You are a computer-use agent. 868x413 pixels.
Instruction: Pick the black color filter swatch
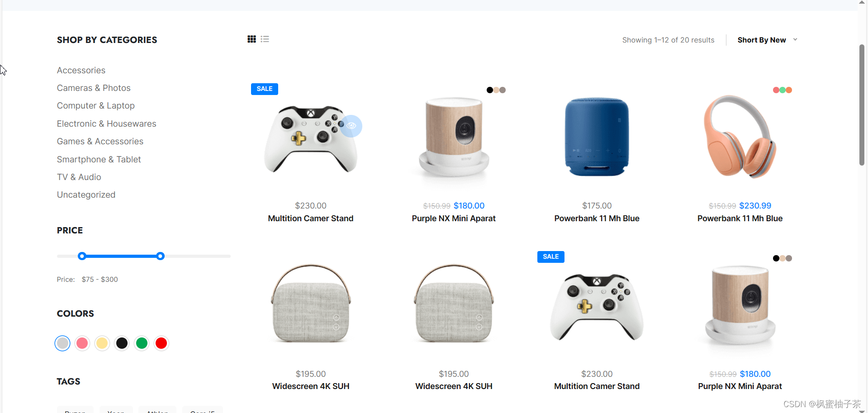(122, 343)
